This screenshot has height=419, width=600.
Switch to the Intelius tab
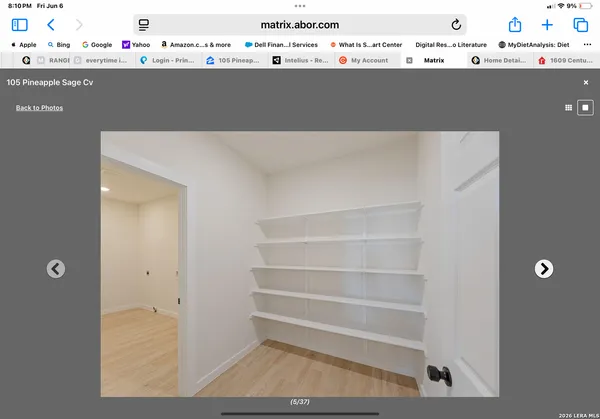point(300,60)
